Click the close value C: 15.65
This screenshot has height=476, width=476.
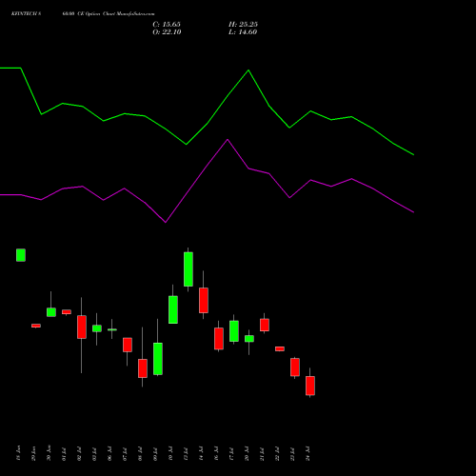click(x=167, y=25)
